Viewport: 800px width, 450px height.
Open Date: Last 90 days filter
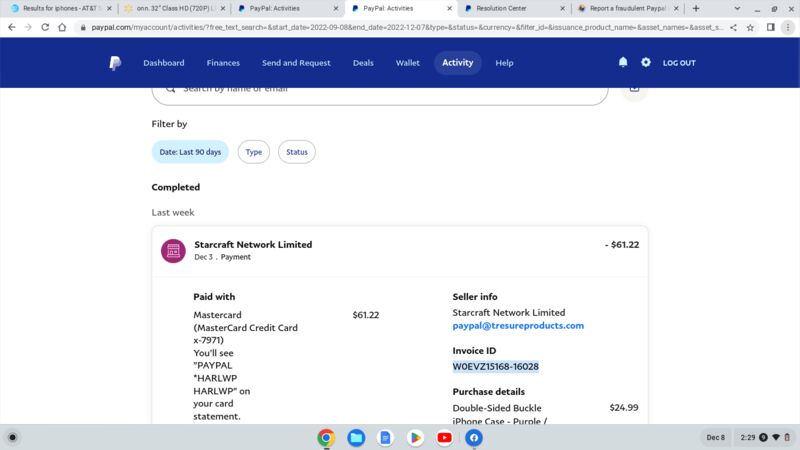(x=190, y=152)
